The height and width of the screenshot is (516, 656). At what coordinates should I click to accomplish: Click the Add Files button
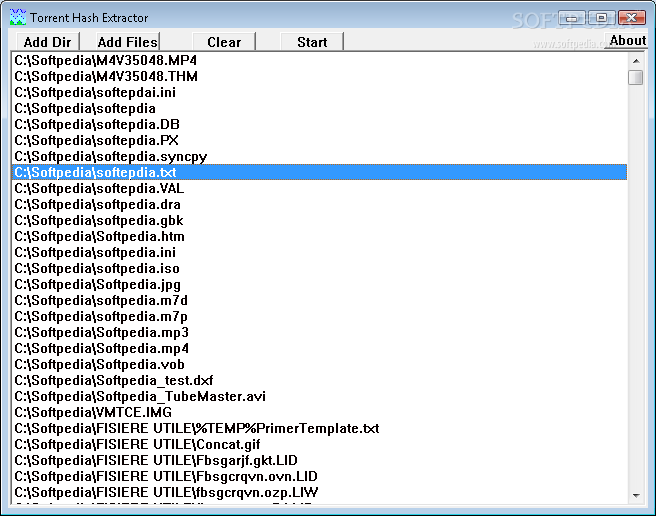point(128,42)
